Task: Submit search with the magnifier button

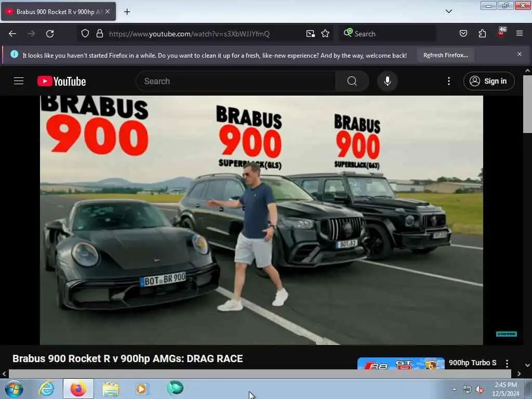Action: [x=352, y=81]
